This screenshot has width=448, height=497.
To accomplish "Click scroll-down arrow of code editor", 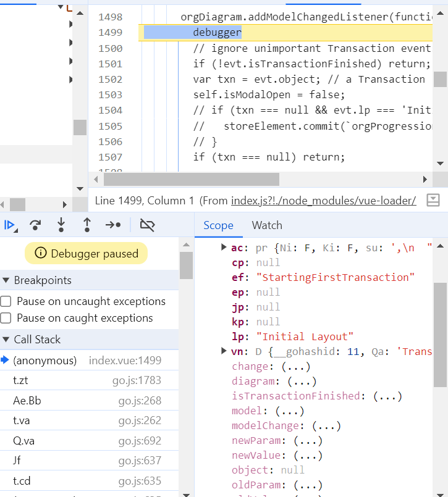I will pyautogui.click(x=440, y=164).
